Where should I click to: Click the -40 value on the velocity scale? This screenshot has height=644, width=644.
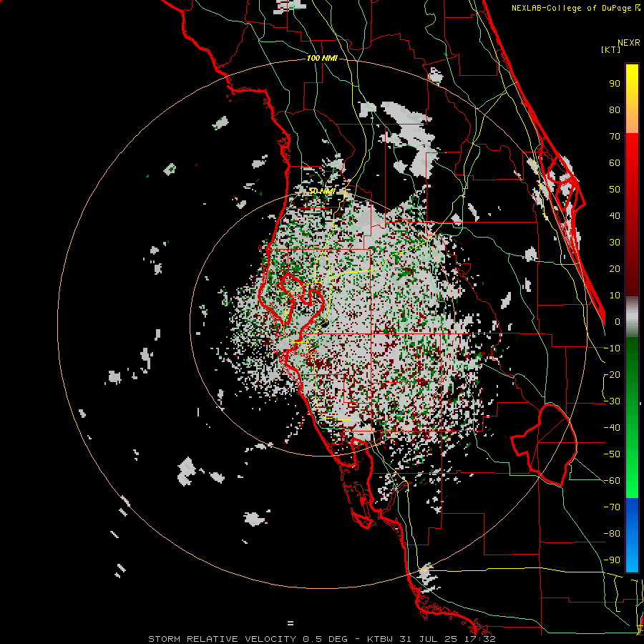pyautogui.click(x=612, y=428)
